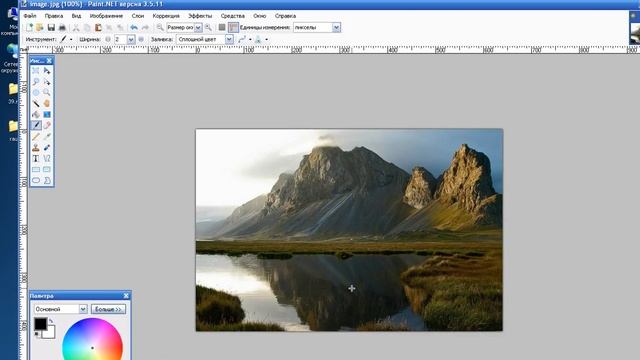
Task: Save the image with floppy icon
Action: click(51, 27)
